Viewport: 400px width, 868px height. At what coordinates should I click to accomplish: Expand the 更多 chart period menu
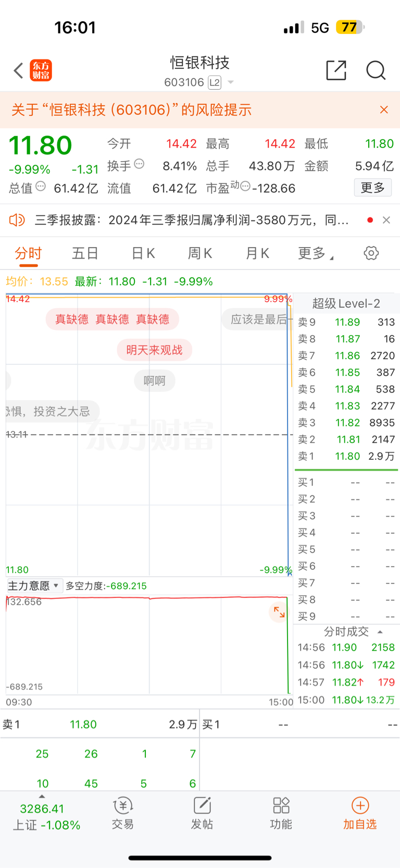pos(316,253)
